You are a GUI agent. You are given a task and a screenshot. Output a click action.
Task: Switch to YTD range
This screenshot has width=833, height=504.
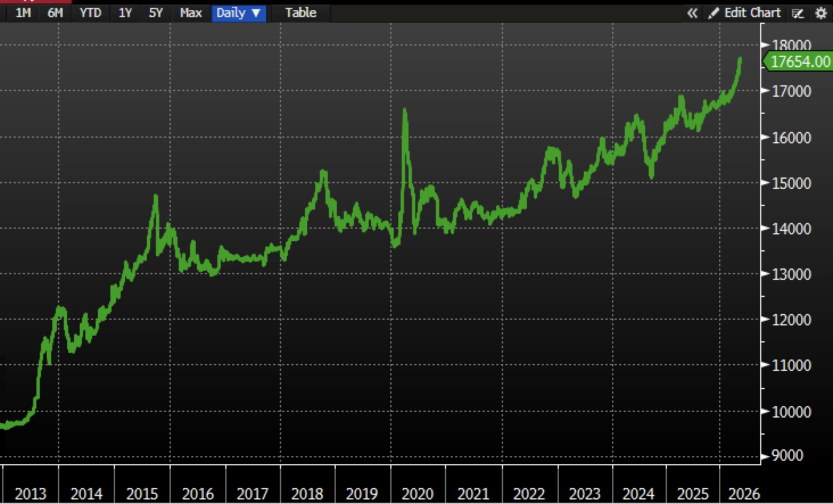(x=90, y=13)
